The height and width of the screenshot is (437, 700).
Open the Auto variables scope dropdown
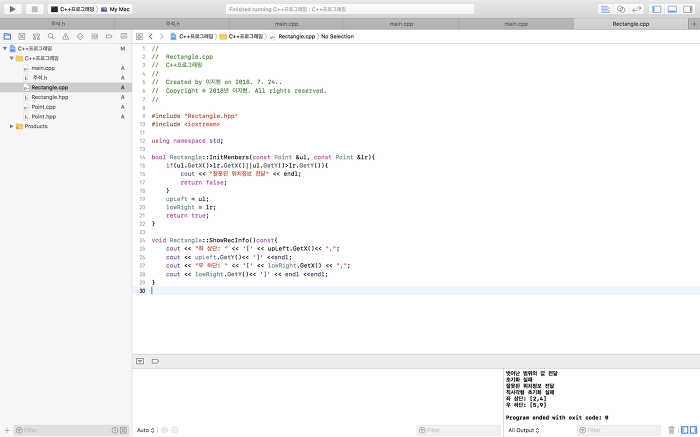[x=146, y=430]
